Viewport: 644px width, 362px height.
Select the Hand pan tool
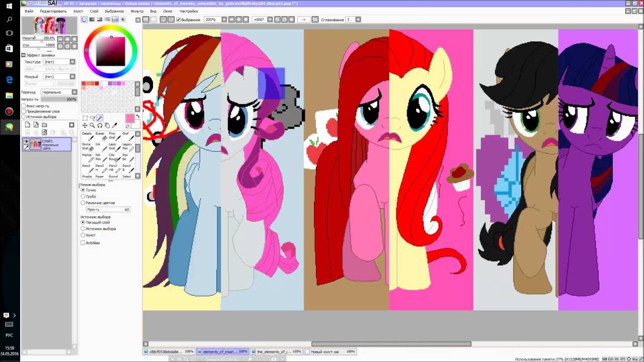point(107,126)
